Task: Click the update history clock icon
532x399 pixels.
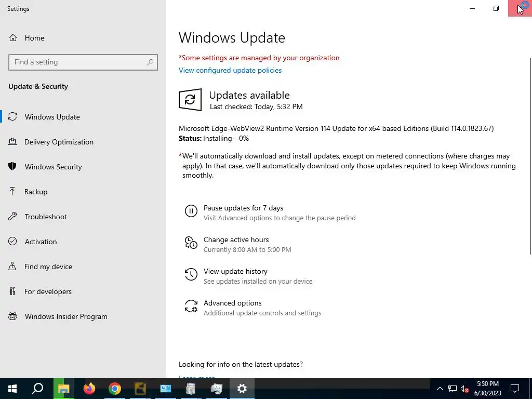Action: click(x=191, y=274)
